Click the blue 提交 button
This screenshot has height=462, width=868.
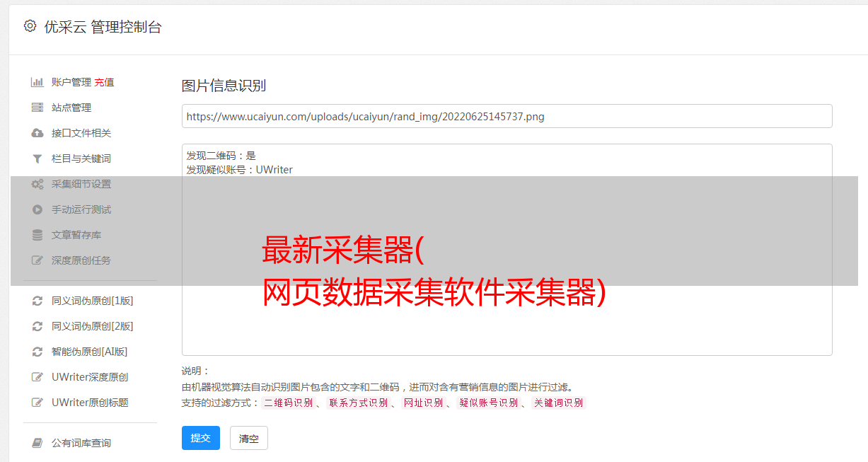[200, 438]
